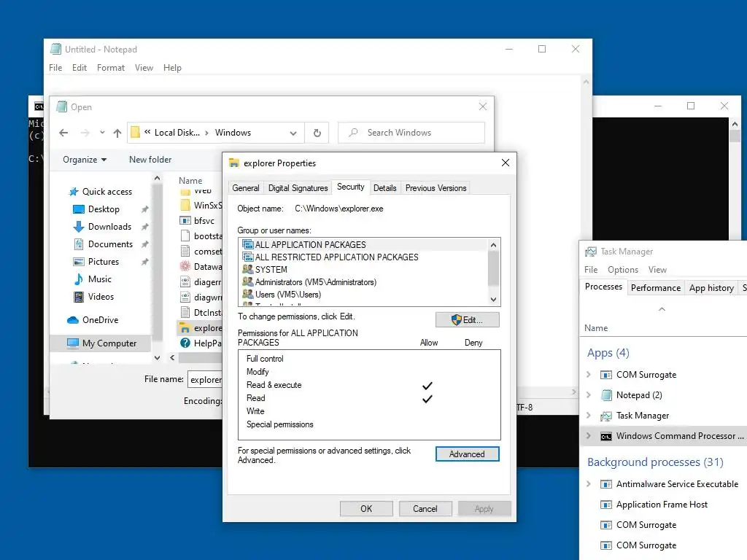The height and width of the screenshot is (560, 747).
Task: Close the explorer Properties dialog
Action: [x=506, y=163]
